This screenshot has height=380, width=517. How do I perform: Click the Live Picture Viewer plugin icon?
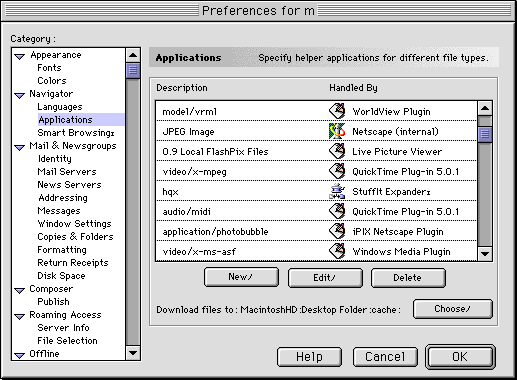click(337, 151)
